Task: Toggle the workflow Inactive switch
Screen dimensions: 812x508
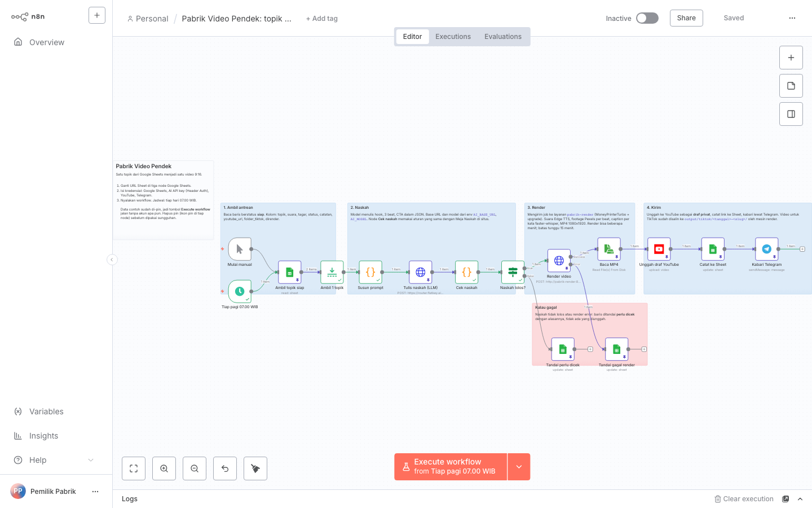Action: click(x=647, y=18)
